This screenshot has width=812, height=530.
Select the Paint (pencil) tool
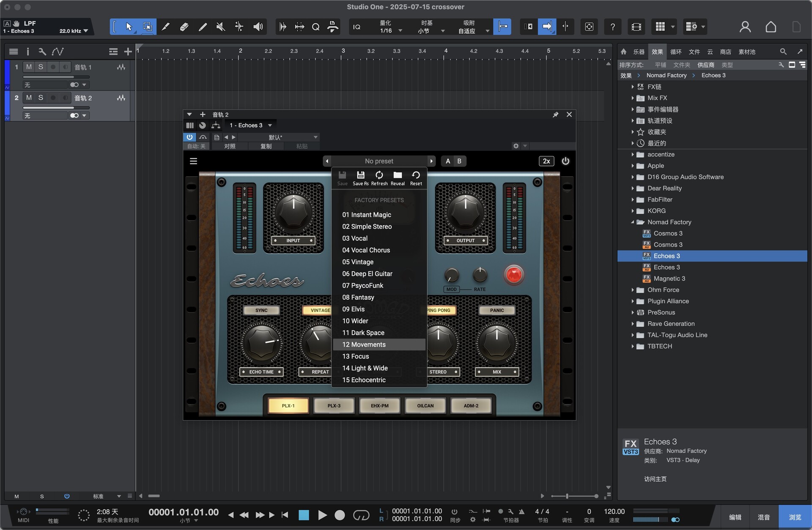[x=203, y=27]
